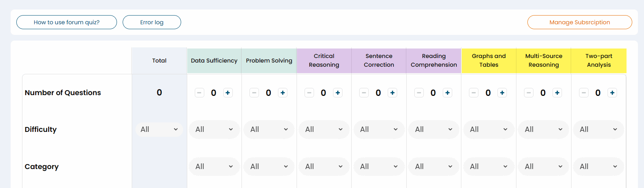Open Total difficulty dropdown
The width and height of the screenshot is (644, 188).
[x=159, y=130]
